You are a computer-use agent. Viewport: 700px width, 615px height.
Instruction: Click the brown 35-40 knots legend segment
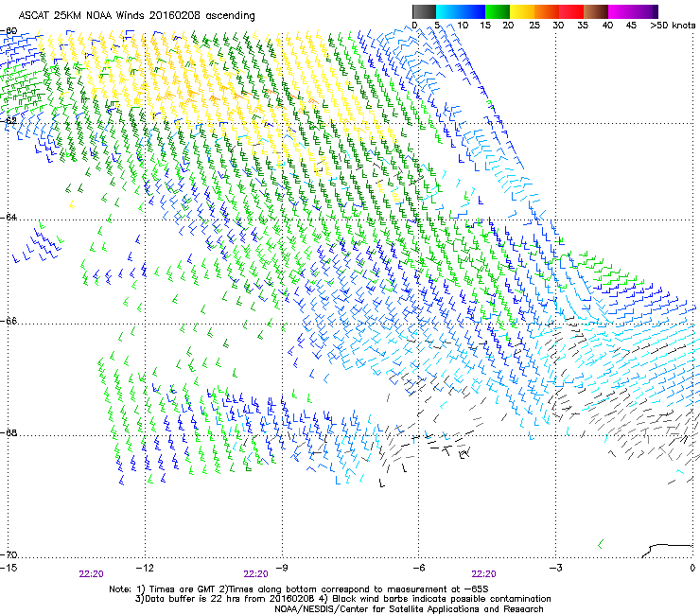tap(596, 11)
